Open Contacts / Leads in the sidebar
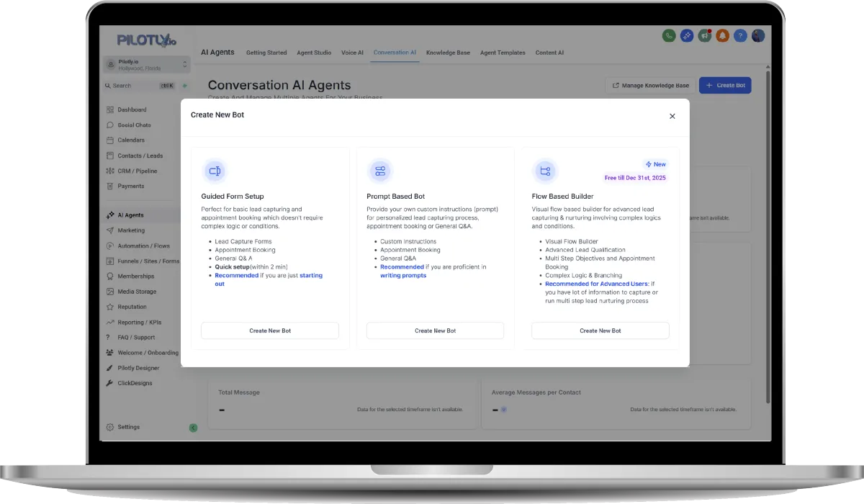The height and width of the screenshot is (504, 864). click(x=140, y=156)
